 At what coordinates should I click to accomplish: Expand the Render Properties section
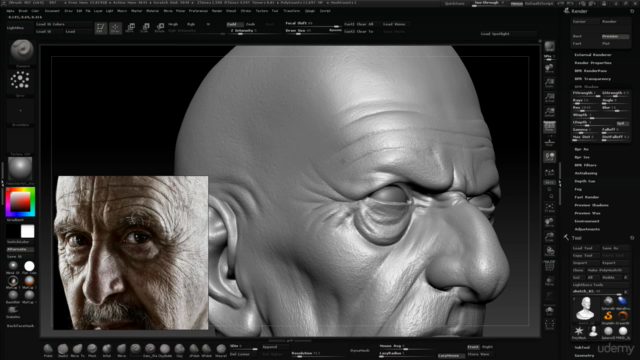[x=593, y=63]
